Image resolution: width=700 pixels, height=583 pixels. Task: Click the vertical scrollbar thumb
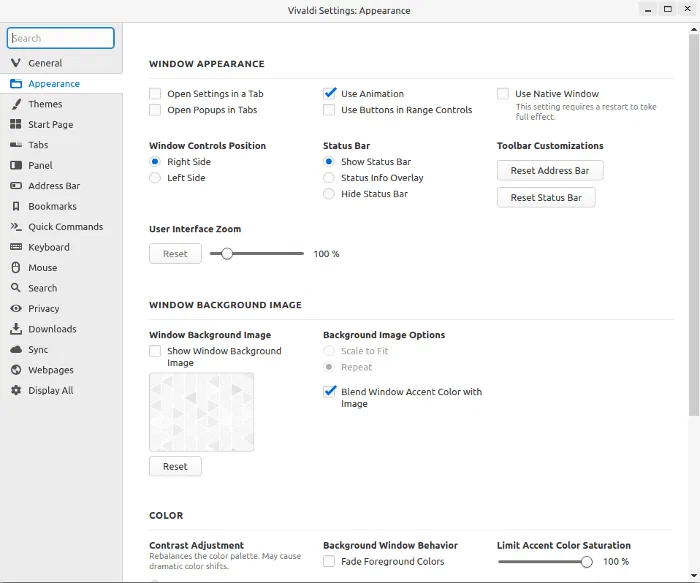point(693,225)
